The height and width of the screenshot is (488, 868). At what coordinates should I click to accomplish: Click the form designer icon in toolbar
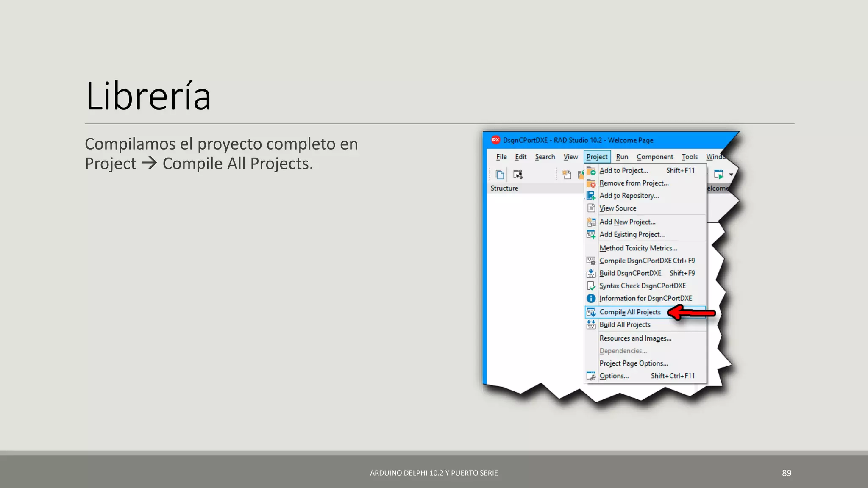click(518, 174)
